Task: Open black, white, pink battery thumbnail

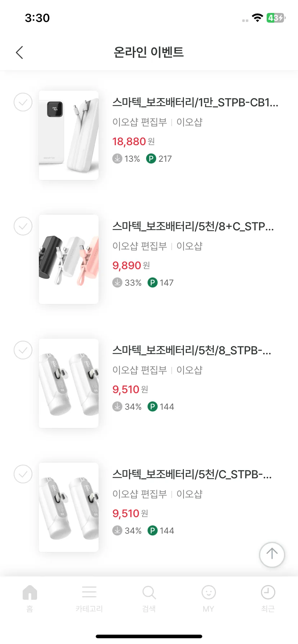Action: (x=69, y=259)
